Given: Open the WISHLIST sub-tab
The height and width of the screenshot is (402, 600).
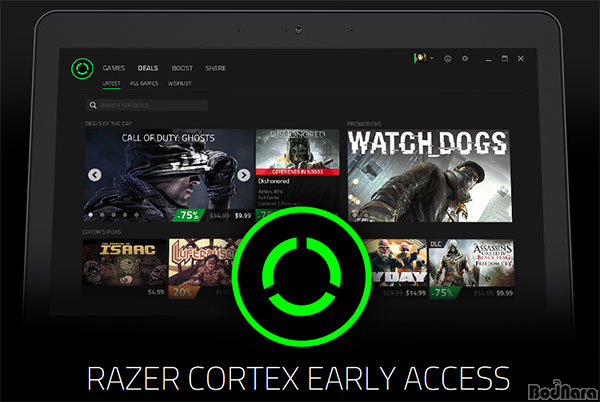Looking at the screenshot, I should tap(179, 83).
